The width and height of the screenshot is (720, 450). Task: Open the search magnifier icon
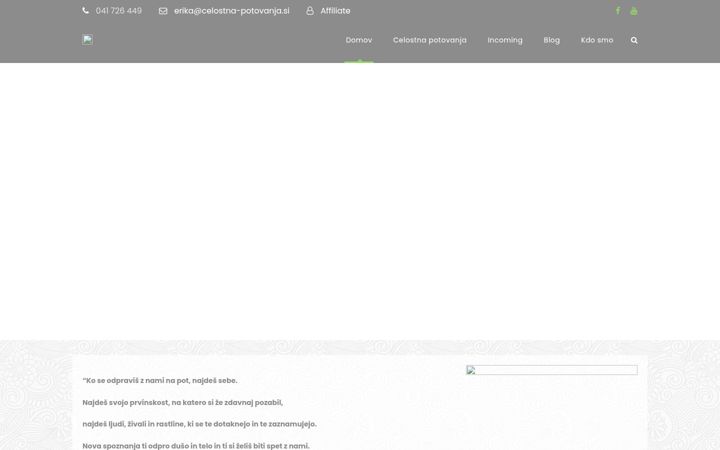click(634, 40)
